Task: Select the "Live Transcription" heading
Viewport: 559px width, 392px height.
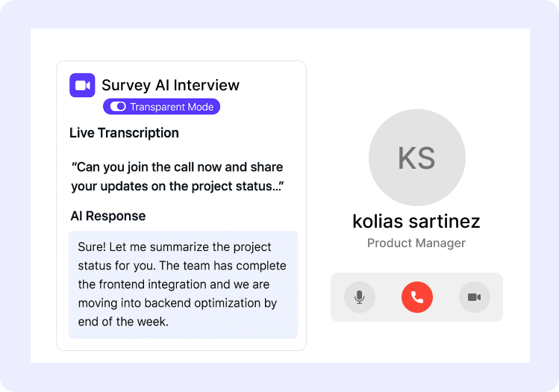Action: tap(124, 133)
